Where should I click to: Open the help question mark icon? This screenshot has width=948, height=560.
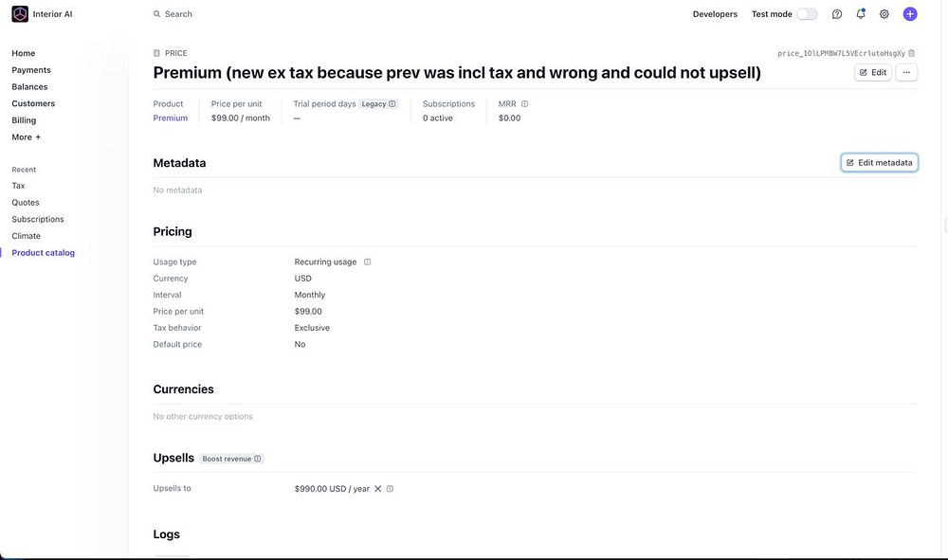pyautogui.click(x=837, y=14)
